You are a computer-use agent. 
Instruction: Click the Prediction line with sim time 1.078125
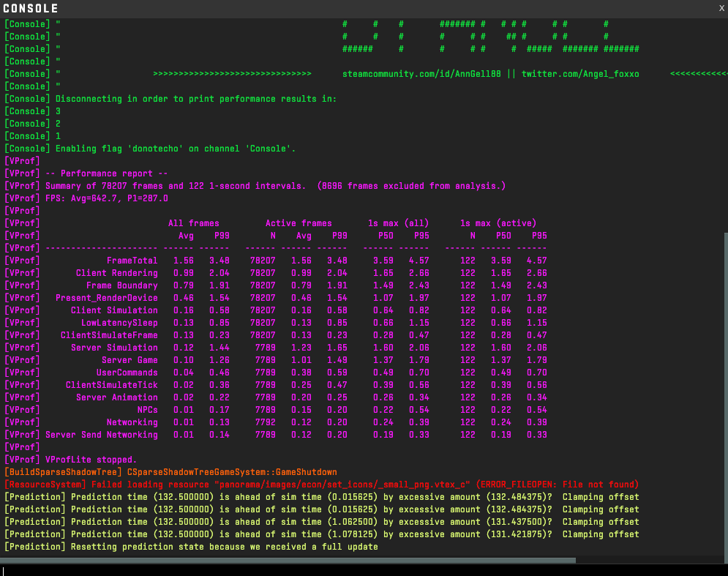click(x=322, y=534)
